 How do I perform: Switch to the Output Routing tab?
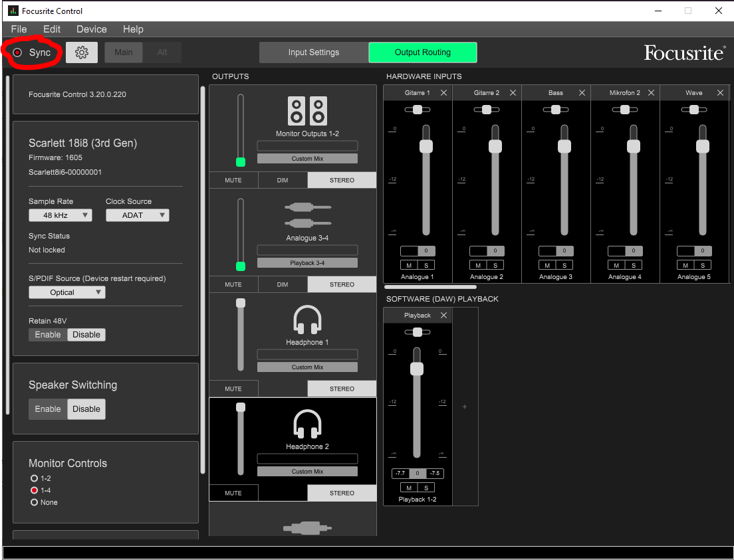[423, 52]
